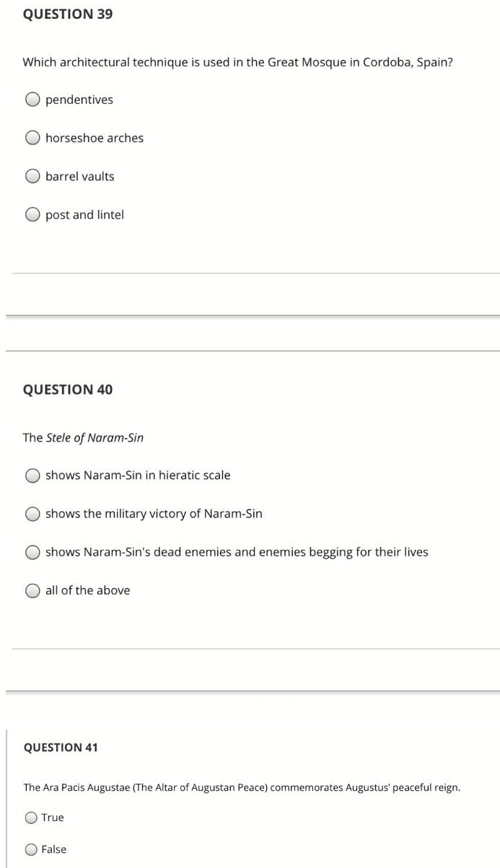This screenshot has height=868, width=500.
Task: Select shows Naram-Sin in hieratic scale
Action: (x=32, y=475)
